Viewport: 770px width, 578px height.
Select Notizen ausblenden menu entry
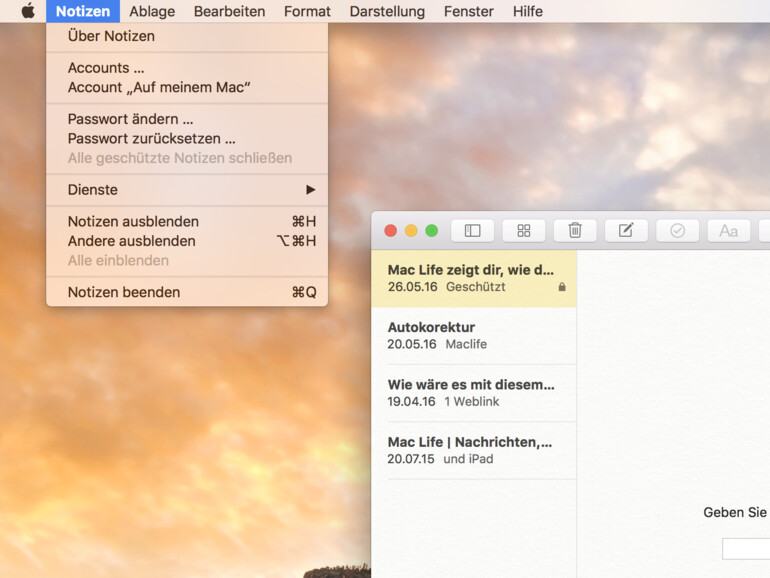187,221
